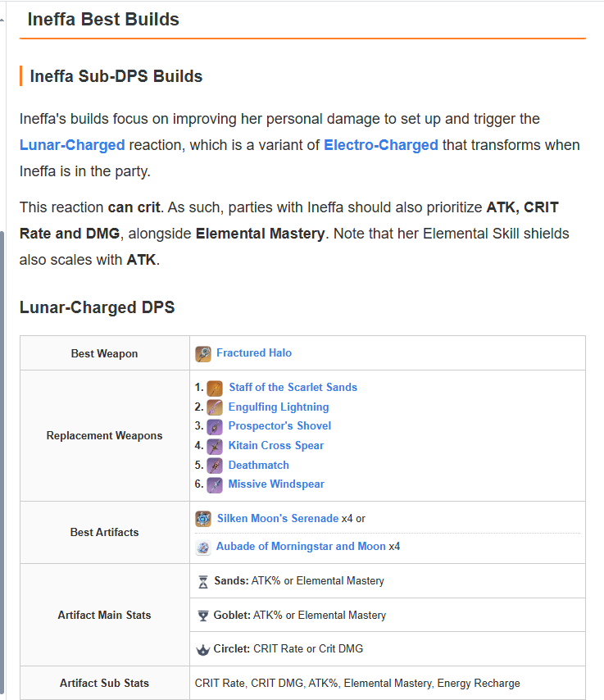This screenshot has width=604, height=700.
Task: Open the Fractured Halo weapon page link
Action: (254, 353)
